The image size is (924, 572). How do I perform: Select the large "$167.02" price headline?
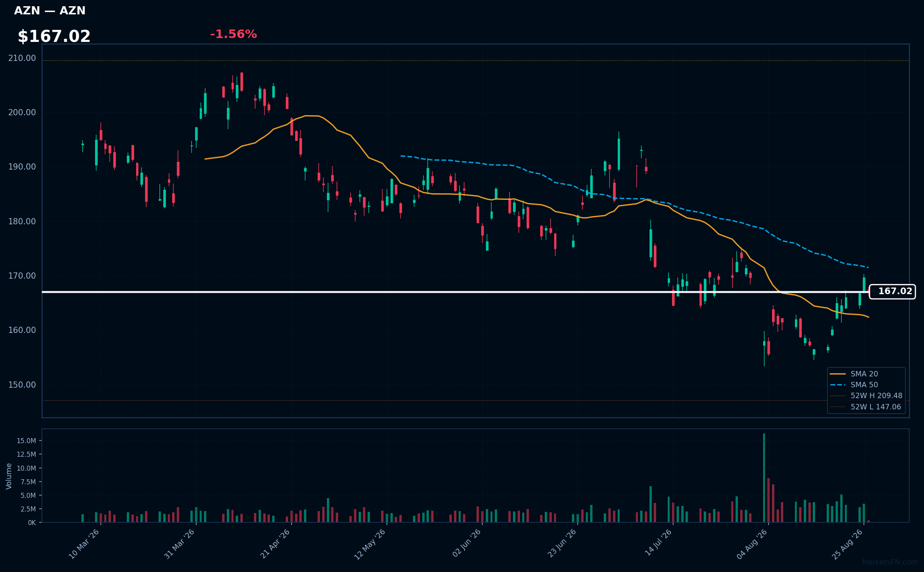click(x=54, y=36)
